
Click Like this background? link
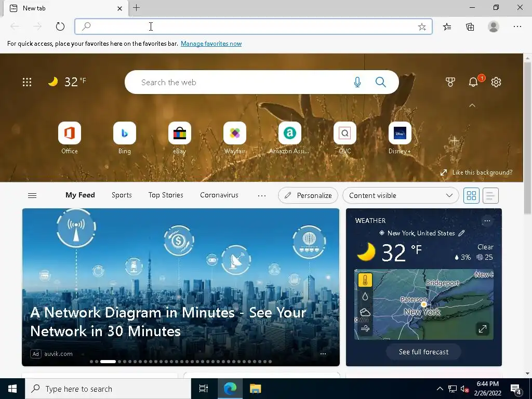482,172
